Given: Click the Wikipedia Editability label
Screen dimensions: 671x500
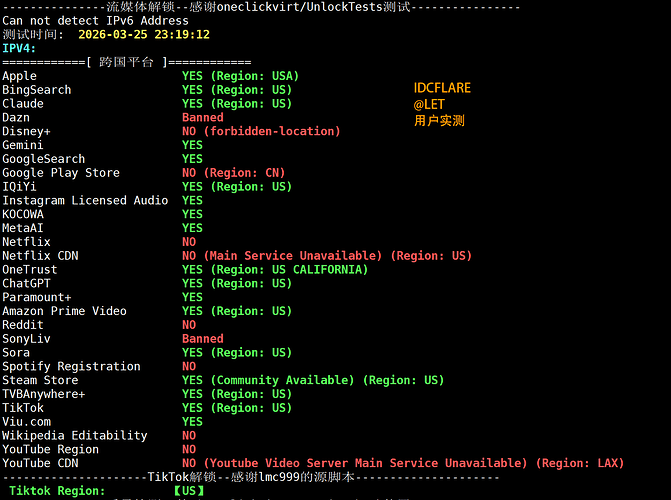Looking at the screenshot, I should point(74,435).
